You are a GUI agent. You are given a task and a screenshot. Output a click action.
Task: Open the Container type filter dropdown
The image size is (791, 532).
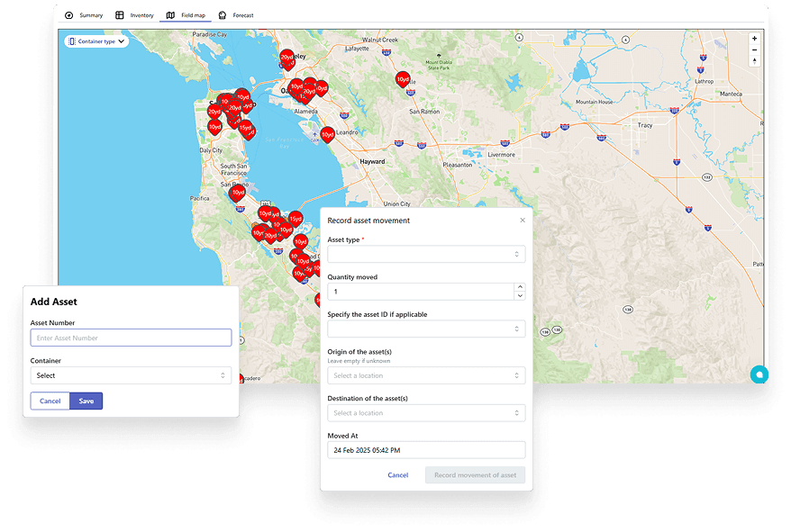[96, 41]
